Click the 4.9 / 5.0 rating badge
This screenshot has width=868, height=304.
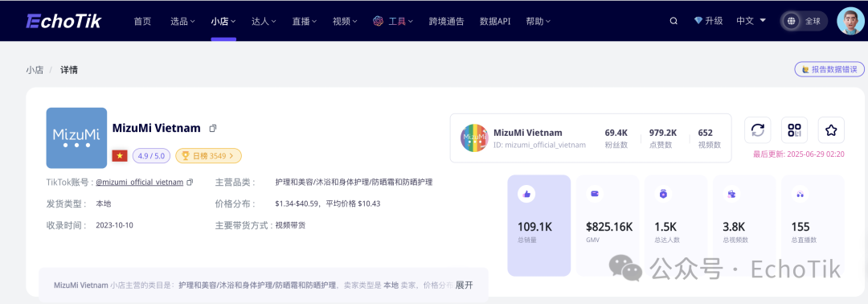click(x=151, y=155)
